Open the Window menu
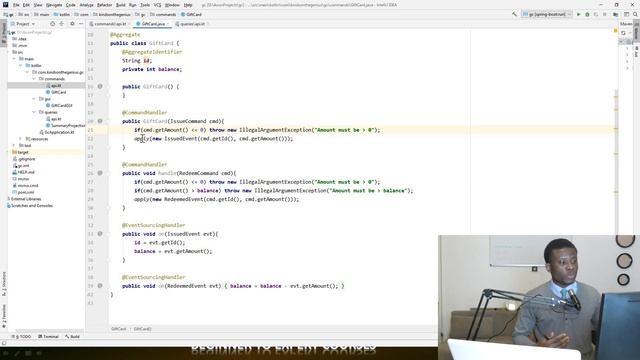This screenshot has width=640, height=360. click(172, 5)
